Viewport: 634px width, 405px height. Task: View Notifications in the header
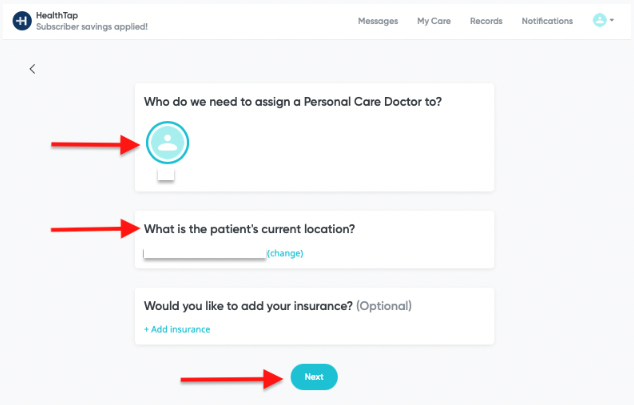click(547, 21)
